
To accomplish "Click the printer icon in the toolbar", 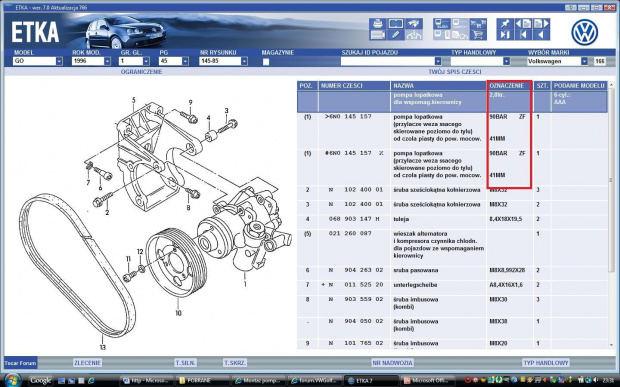I will (377, 24).
